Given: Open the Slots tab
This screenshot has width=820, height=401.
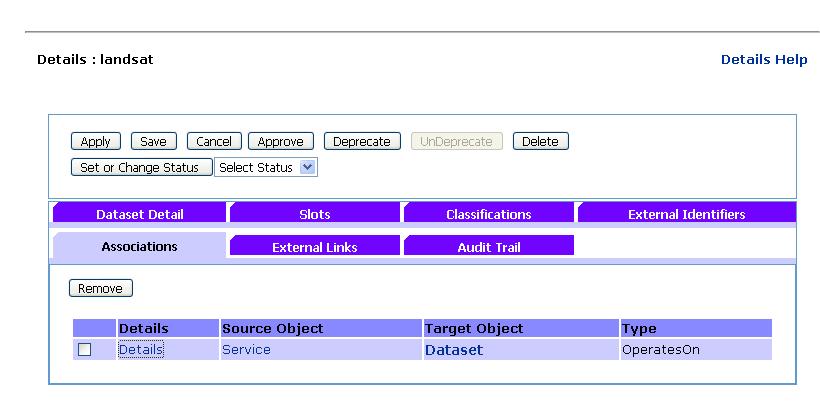Looking at the screenshot, I should click(314, 214).
